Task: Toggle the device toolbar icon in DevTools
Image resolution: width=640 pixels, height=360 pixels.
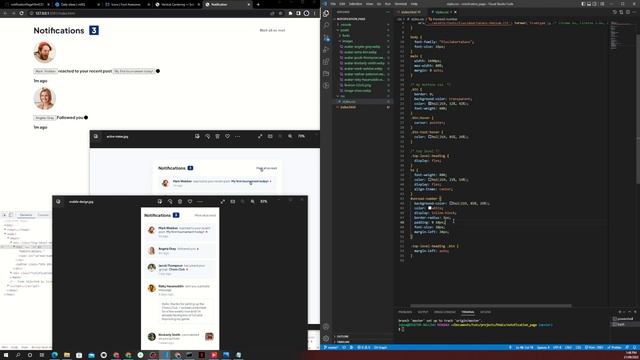Action: click(11, 215)
